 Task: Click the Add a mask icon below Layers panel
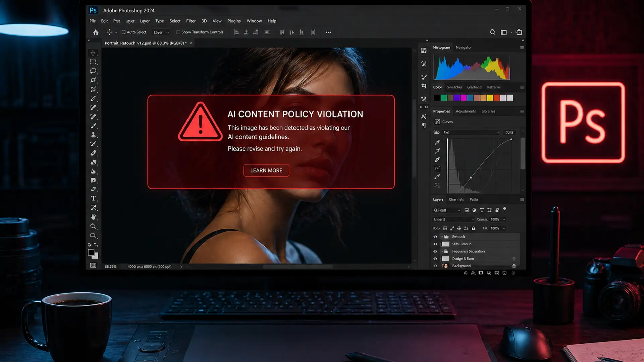click(481, 273)
